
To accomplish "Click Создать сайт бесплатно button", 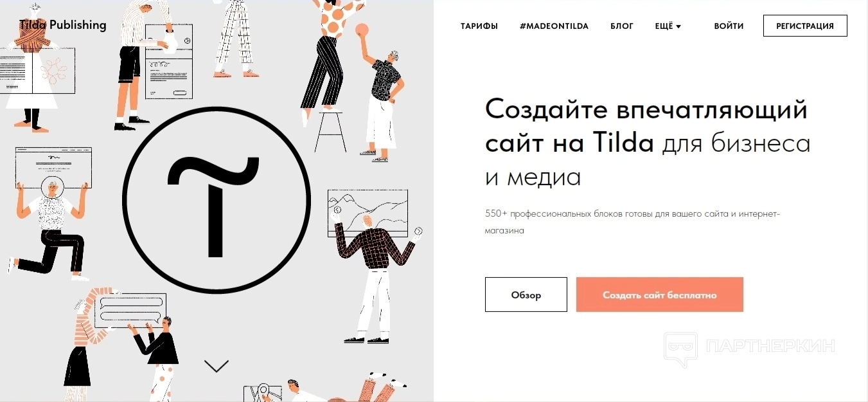I will [x=660, y=295].
